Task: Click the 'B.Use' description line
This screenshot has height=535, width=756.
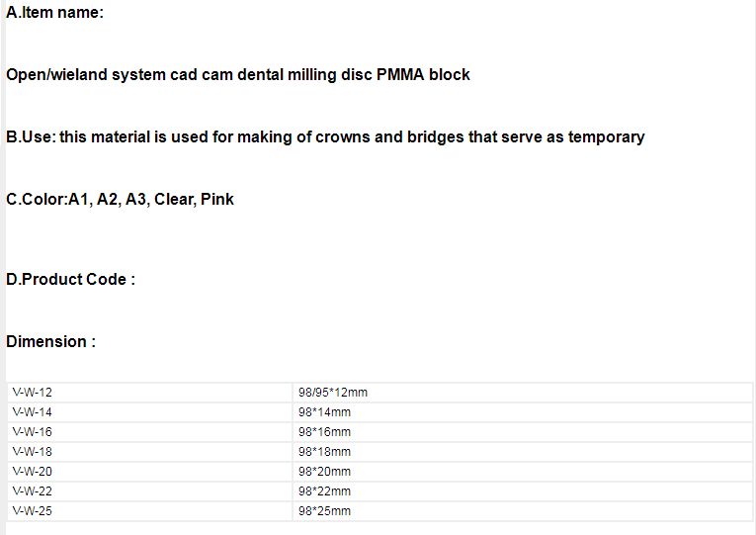Action: (325, 137)
